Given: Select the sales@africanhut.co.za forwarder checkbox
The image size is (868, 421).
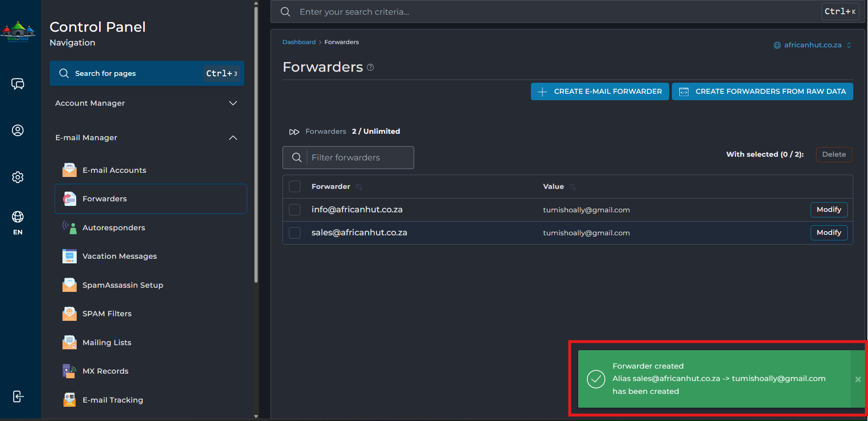Looking at the screenshot, I should (x=294, y=233).
